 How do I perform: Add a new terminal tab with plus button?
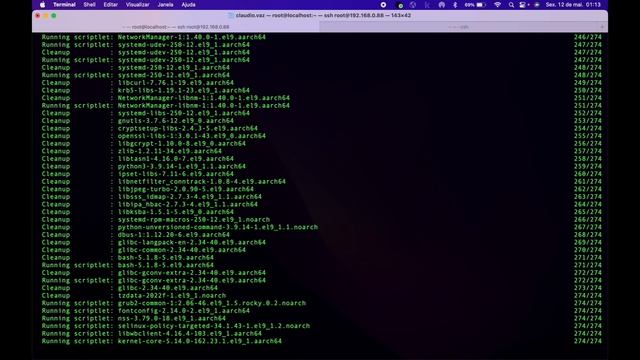602,27
